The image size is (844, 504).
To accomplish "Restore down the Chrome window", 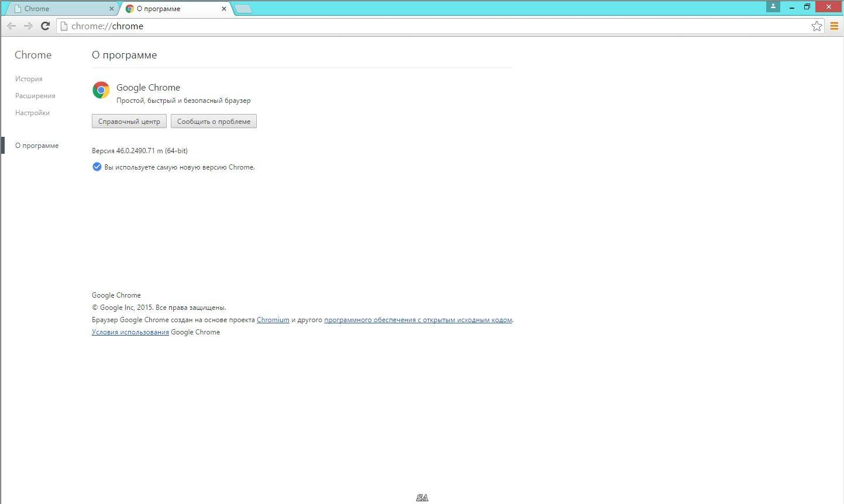I will (x=807, y=7).
